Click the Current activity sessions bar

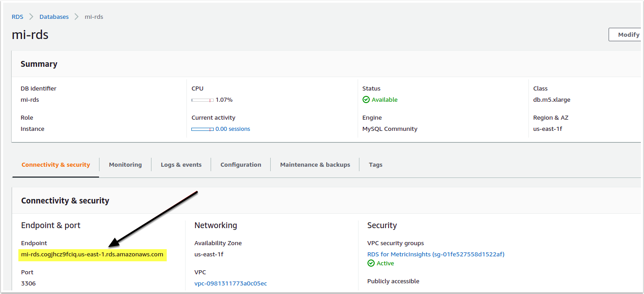[x=202, y=129]
